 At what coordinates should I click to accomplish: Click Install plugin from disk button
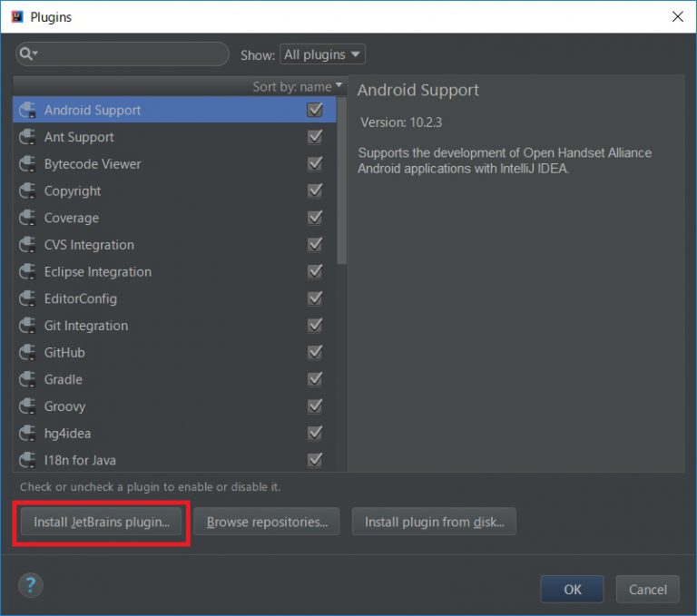(434, 522)
